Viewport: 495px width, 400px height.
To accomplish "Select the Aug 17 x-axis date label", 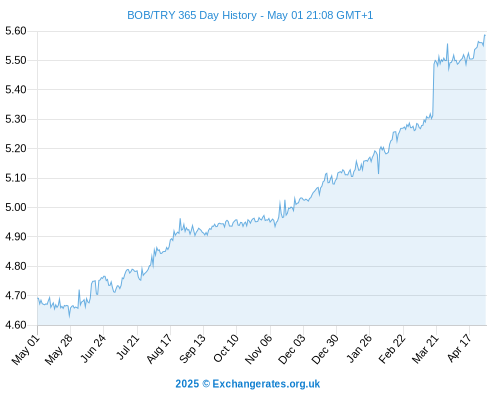I will [159, 349].
